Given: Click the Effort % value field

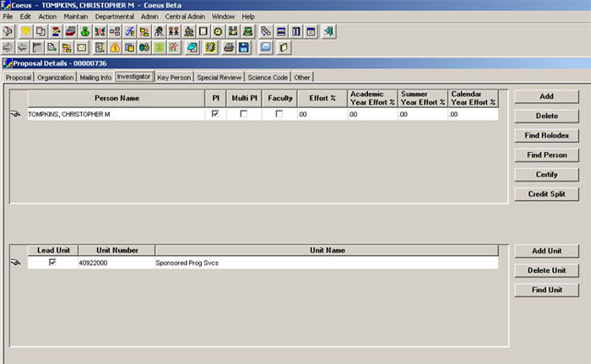Looking at the screenshot, I should pos(323,114).
